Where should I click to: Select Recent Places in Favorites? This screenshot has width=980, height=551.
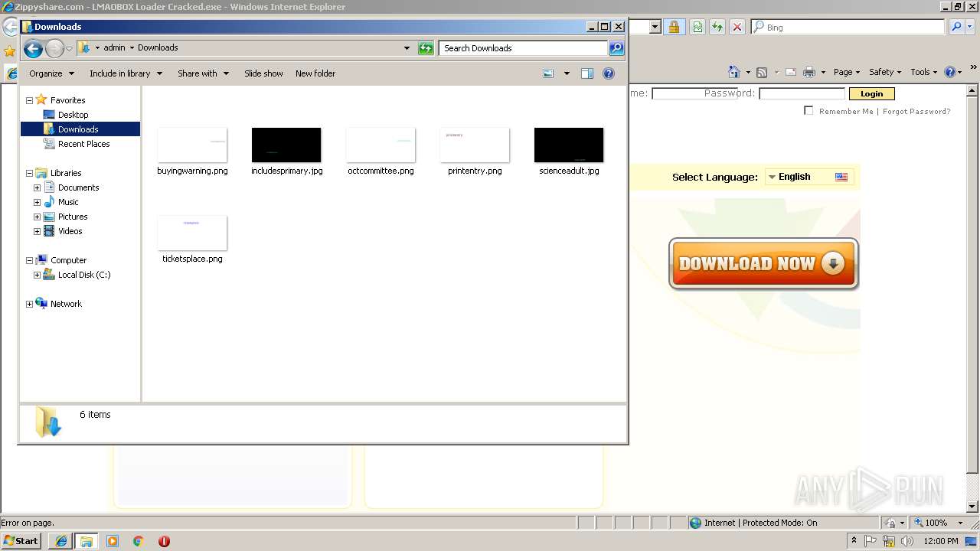pyautogui.click(x=83, y=144)
